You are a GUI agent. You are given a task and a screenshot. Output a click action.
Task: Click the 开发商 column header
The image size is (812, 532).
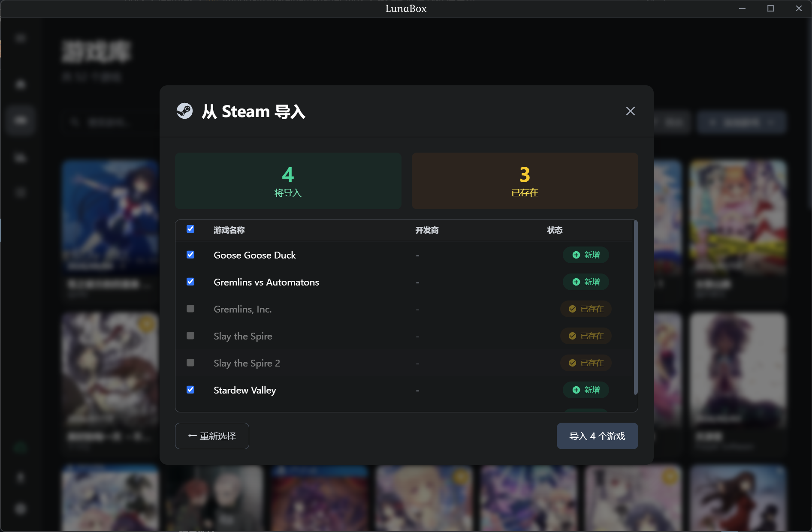427,230
